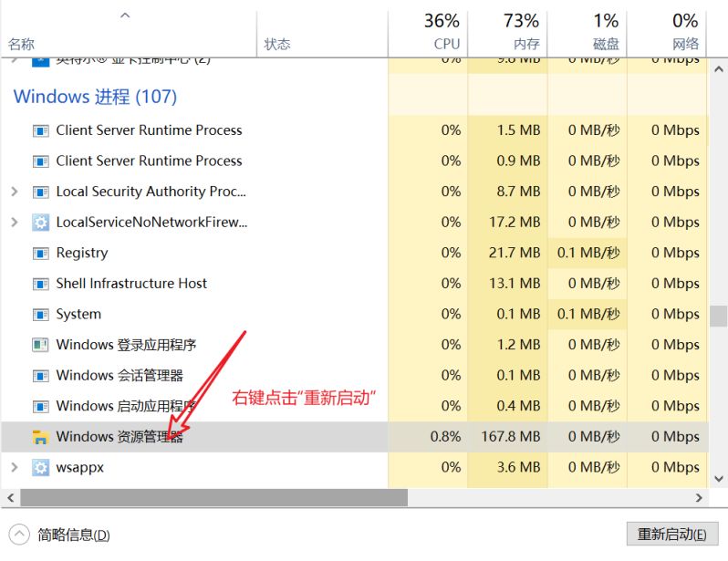Click the icon of the 0.9 MB Client Server Runtime Process

point(41,161)
